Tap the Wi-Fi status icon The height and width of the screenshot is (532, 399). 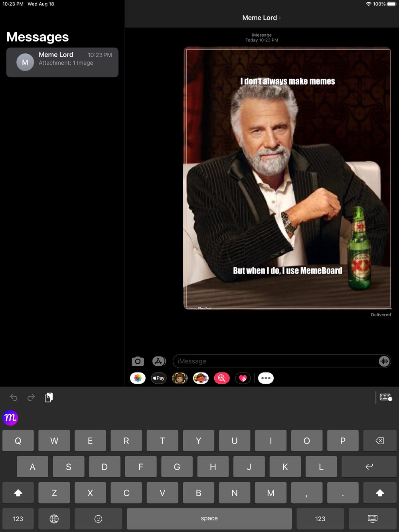click(x=368, y=4)
